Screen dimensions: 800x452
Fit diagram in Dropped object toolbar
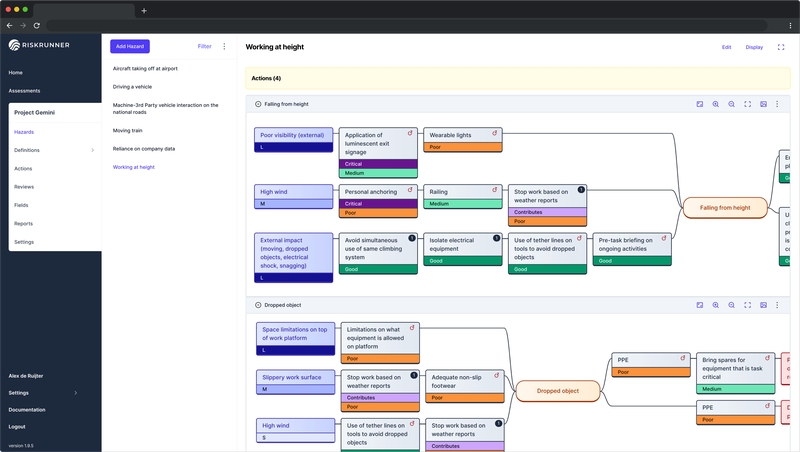point(699,305)
